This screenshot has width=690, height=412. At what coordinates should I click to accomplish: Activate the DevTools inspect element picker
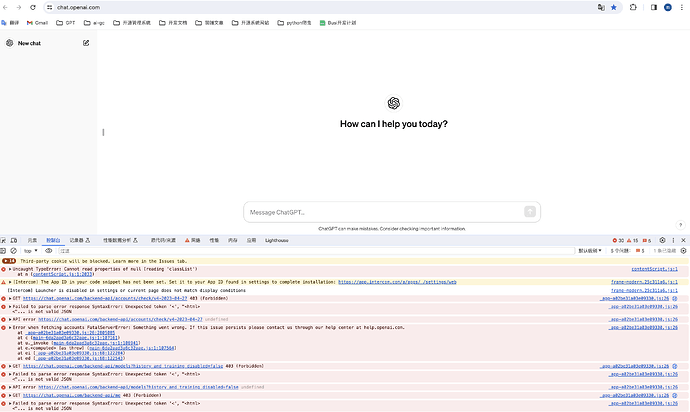(x=4, y=240)
